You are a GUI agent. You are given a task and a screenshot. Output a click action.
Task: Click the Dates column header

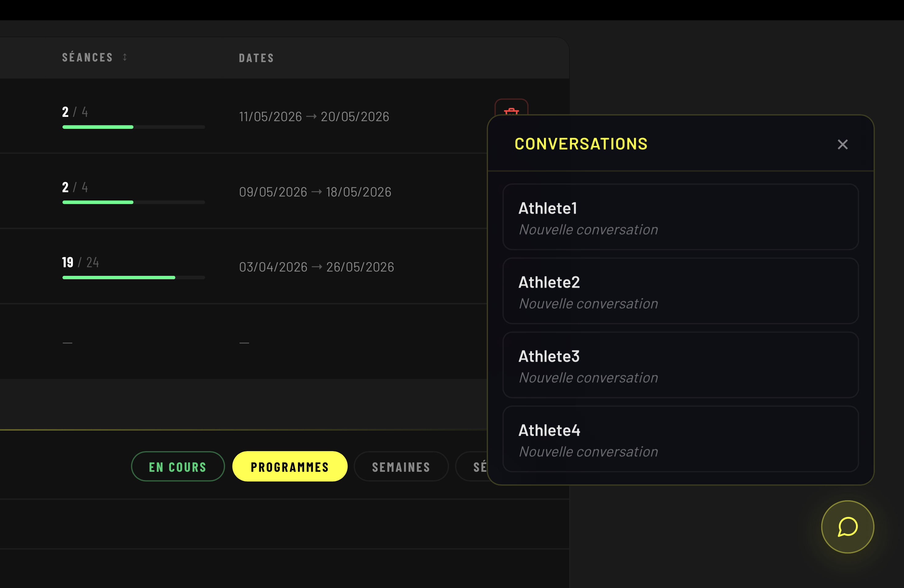coord(256,58)
